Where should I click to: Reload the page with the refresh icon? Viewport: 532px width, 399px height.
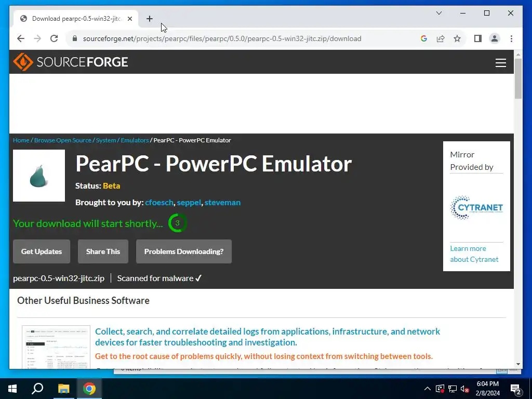pos(54,38)
